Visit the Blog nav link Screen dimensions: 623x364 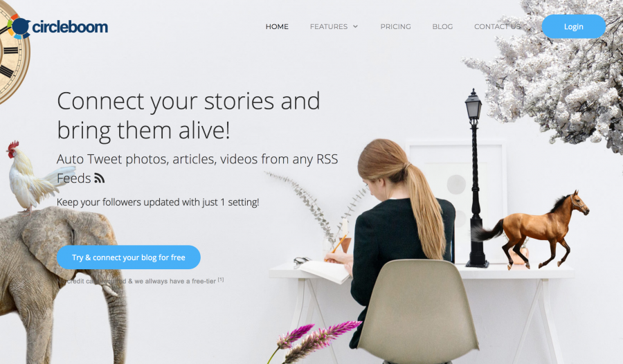pyautogui.click(x=442, y=26)
